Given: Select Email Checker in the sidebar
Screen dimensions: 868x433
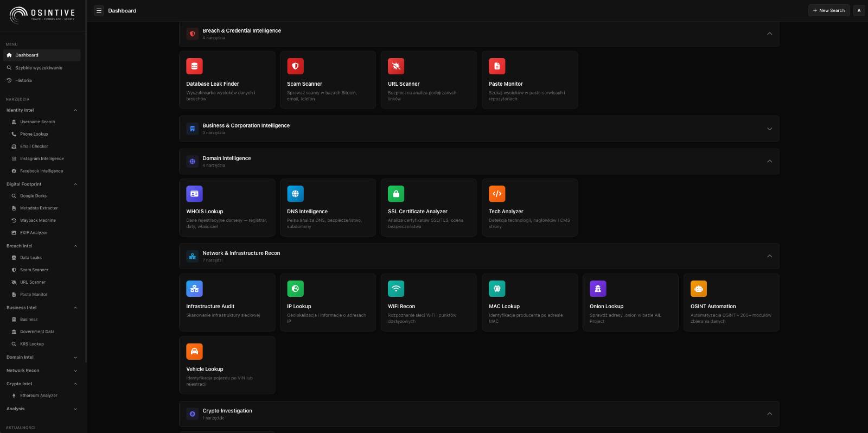Looking at the screenshot, I should (44, 147).
